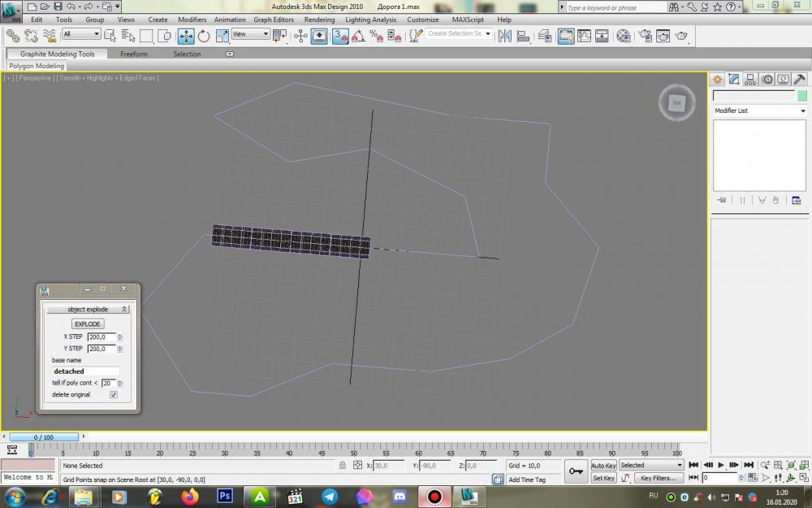Click the Mirror tool icon
812x508 pixels.
pos(504,36)
